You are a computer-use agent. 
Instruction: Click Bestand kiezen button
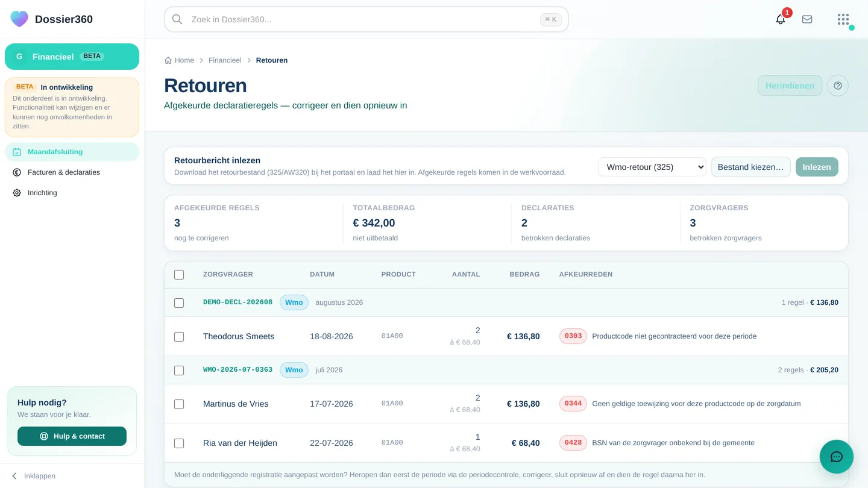tap(750, 167)
